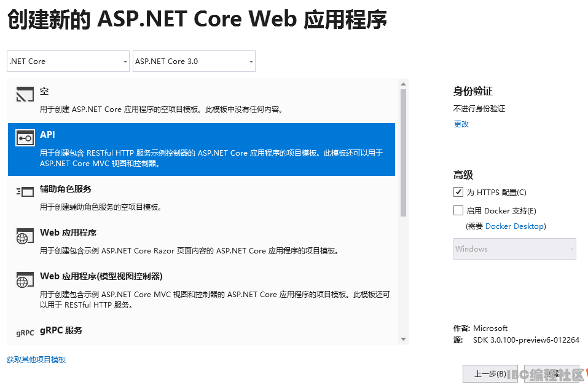The height and width of the screenshot is (390, 588).
Task: Click the 作者: Microsoft text
Action: (480, 328)
